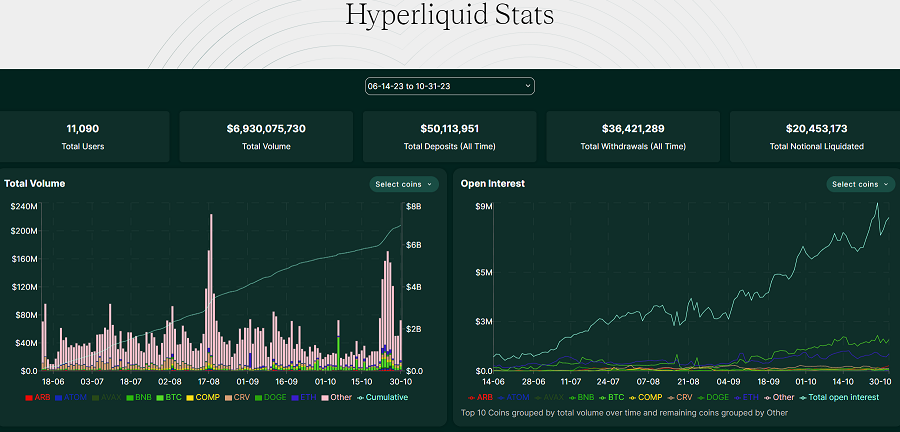
Task: Click the Top 10 Coins grouped footnote text
Action: [x=624, y=412]
